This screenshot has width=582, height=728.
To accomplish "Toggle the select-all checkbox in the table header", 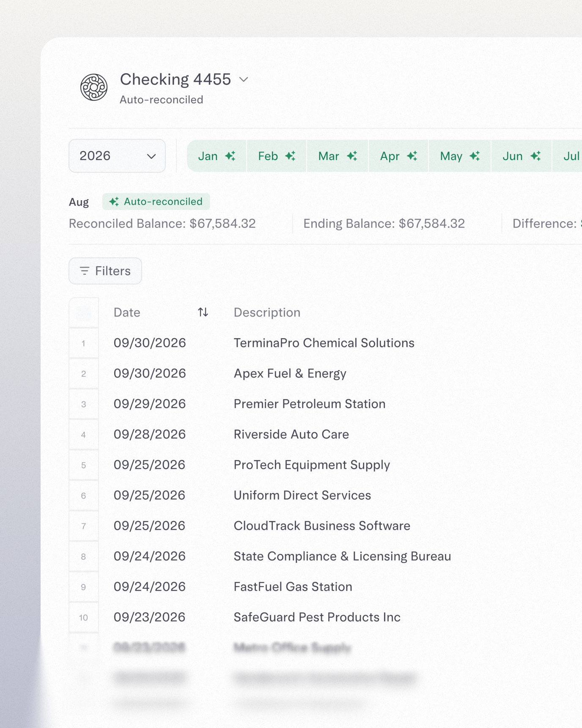I will tap(84, 313).
